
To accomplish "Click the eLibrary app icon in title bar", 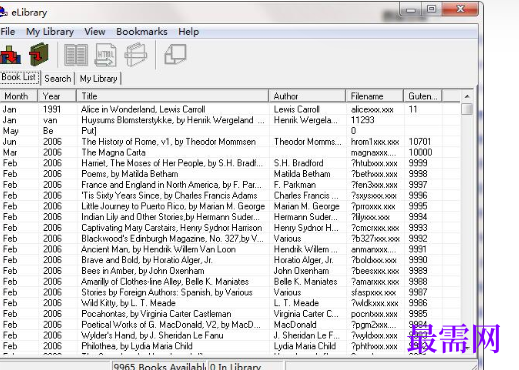I will 3,13.
